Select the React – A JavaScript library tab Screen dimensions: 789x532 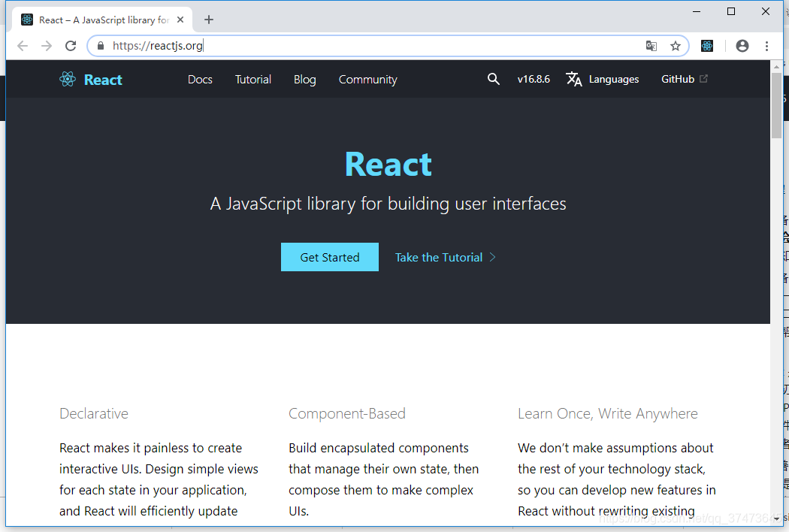click(104, 20)
